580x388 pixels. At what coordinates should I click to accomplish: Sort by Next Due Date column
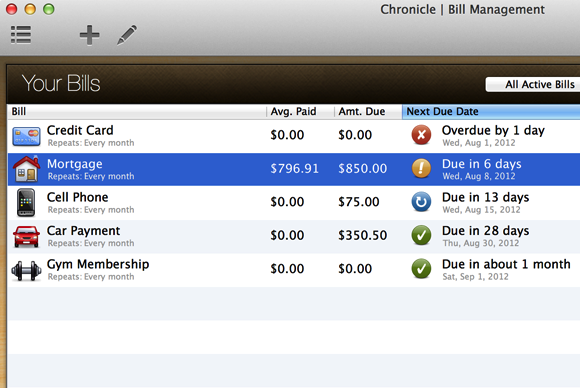pyautogui.click(x=491, y=111)
